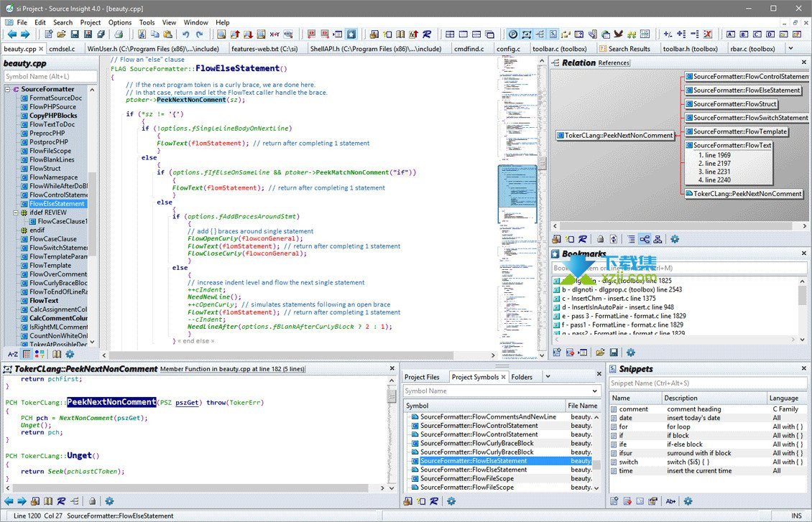This screenshot has height=522, width=812.
Task: Toggle the Snippets S panel icon
Action: [553, 34]
